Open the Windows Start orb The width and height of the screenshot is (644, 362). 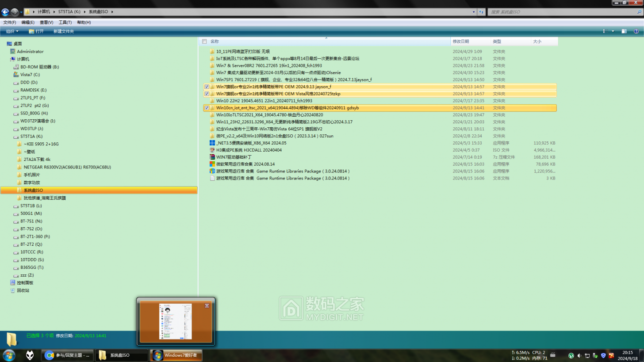point(9,355)
